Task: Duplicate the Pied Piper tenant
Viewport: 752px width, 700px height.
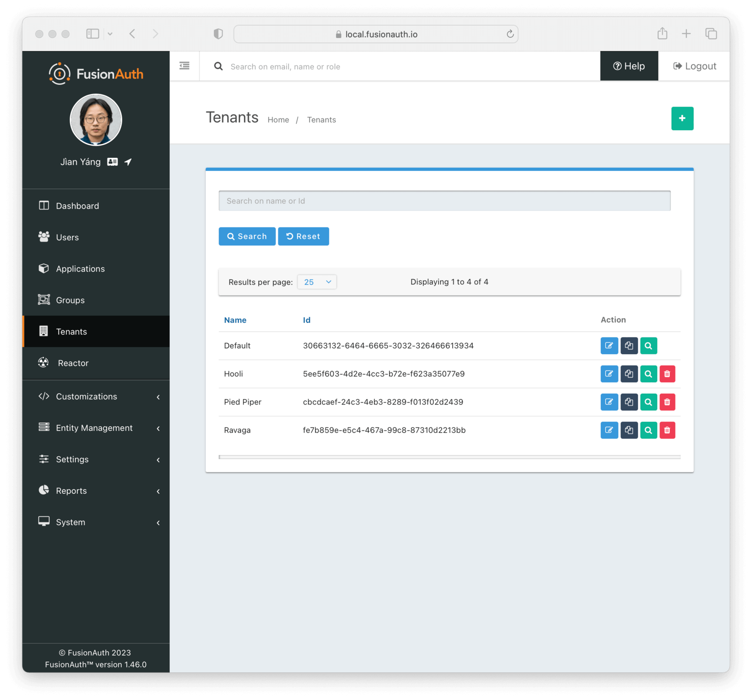Action: (629, 402)
